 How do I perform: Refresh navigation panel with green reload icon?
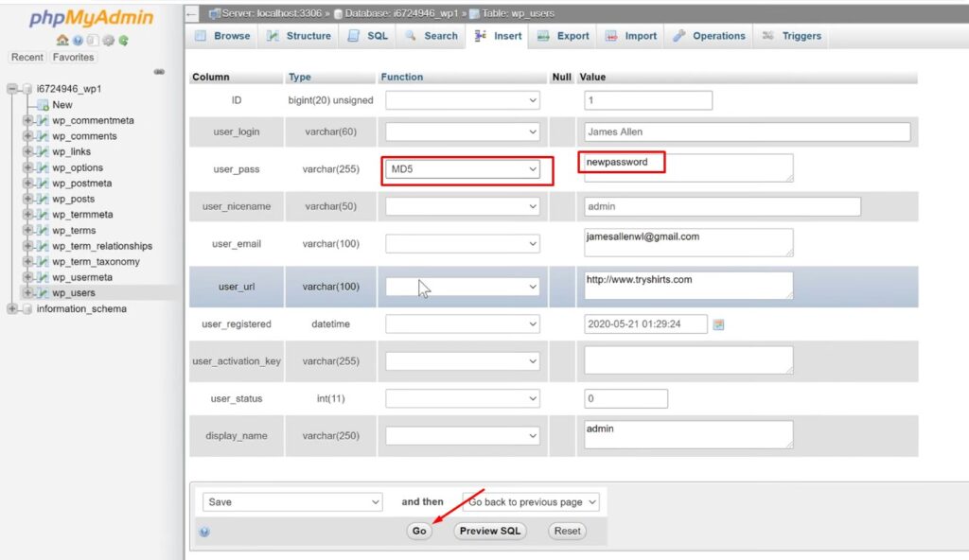tap(123, 40)
